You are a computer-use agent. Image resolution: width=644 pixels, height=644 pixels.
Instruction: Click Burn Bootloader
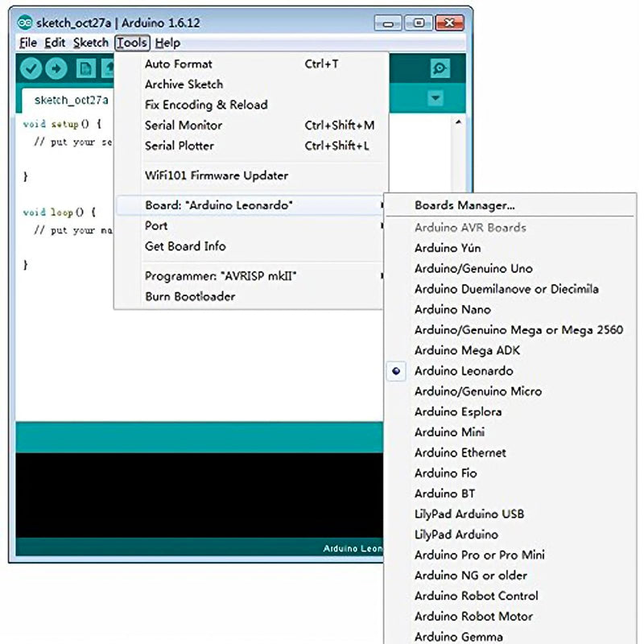pyautogui.click(x=190, y=296)
